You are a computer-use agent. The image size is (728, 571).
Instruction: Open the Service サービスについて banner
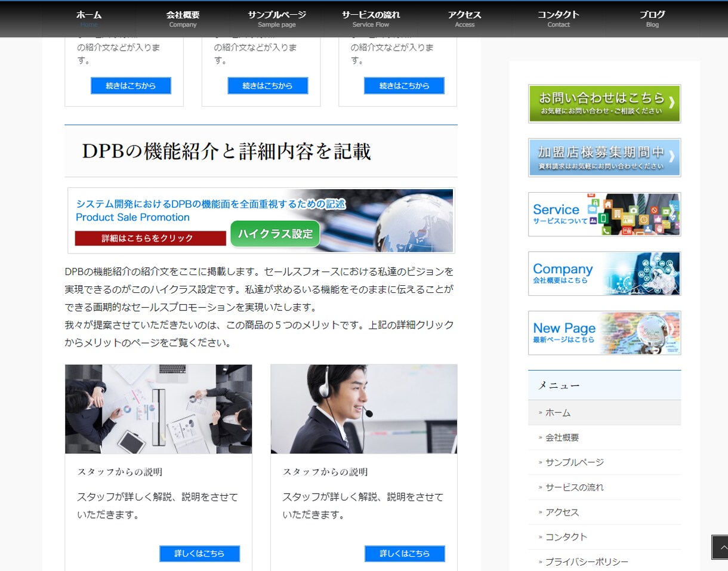tap(604, 214)
